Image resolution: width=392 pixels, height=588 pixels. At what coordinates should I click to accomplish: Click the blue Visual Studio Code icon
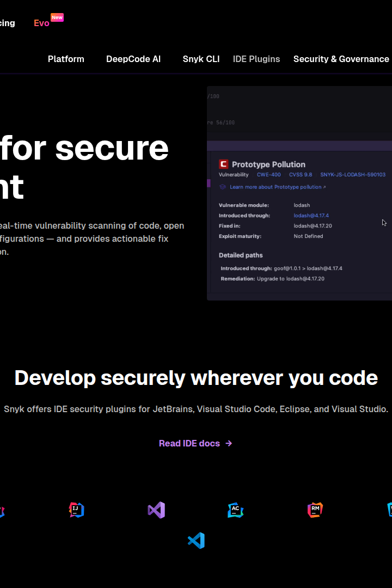[x=196, y=541]
